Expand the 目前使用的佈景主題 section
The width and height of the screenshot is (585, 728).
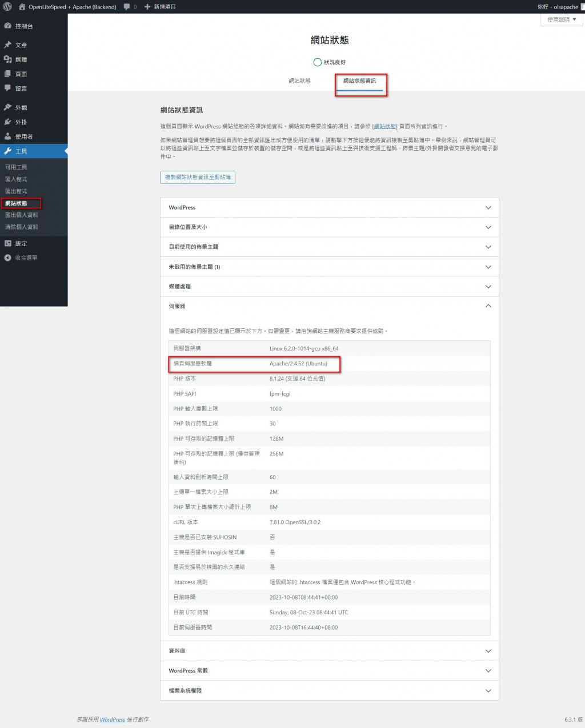(330, 247)
